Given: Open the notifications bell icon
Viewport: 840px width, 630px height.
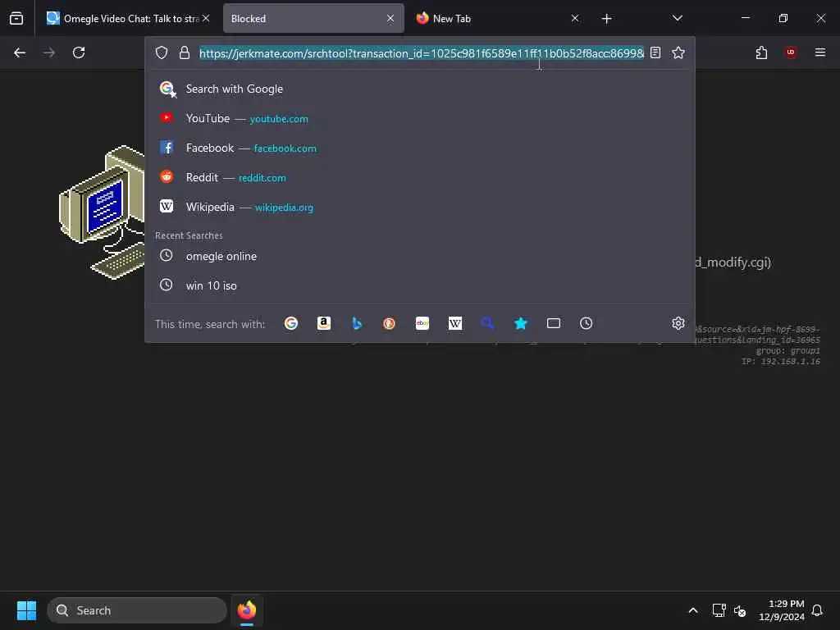Looking at the screenshot, I should tap(817, 610).
